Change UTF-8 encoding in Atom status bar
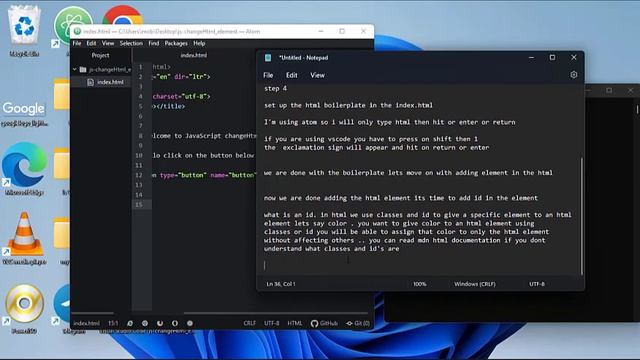 [271, 323]
